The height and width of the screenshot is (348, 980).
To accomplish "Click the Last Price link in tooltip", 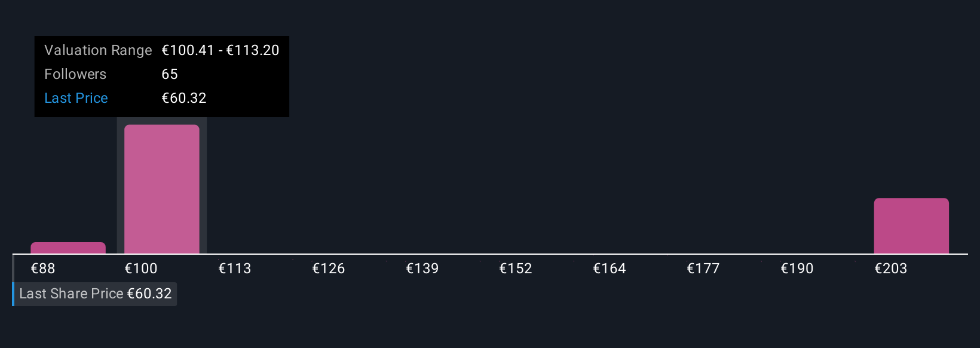I will [x=76, y=98].
